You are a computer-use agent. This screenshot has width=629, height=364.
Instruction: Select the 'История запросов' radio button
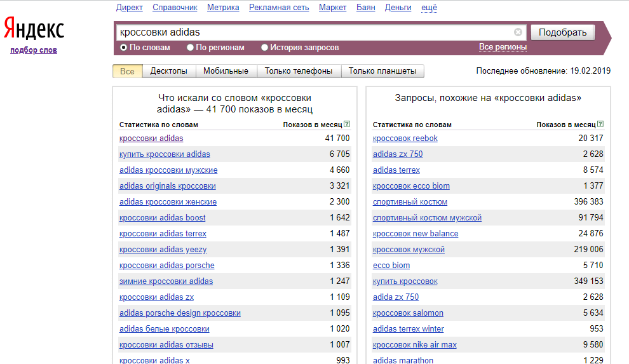pyautogui.click(x=265, y=48)
